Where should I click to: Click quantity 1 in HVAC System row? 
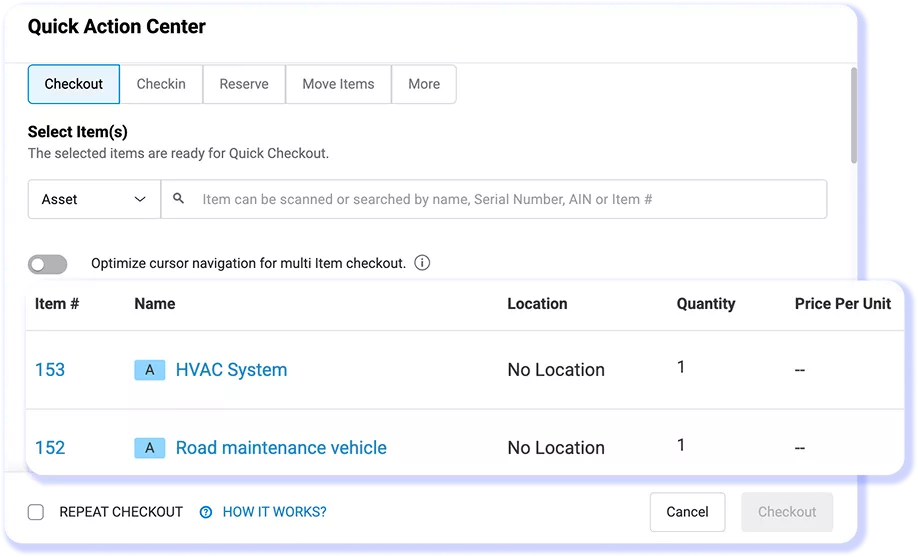point(681,367)
